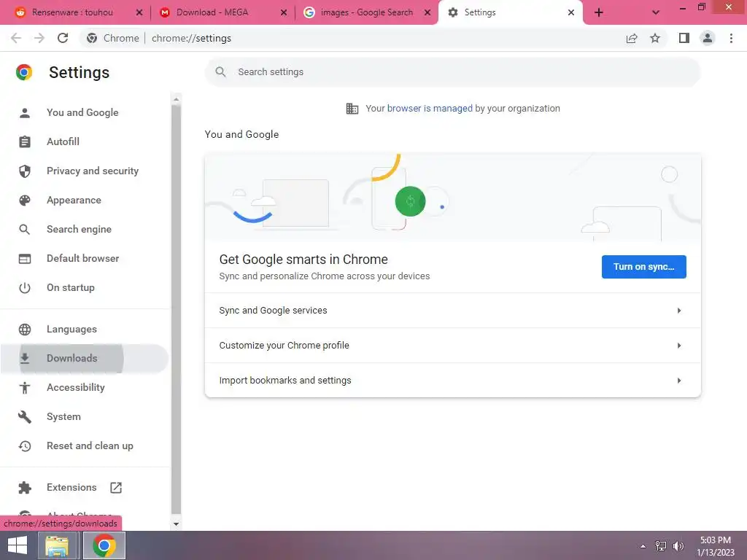This screenshot has width=747, height=560.
Task: Open Reset and clean up section
Action: tap(85, 446)
